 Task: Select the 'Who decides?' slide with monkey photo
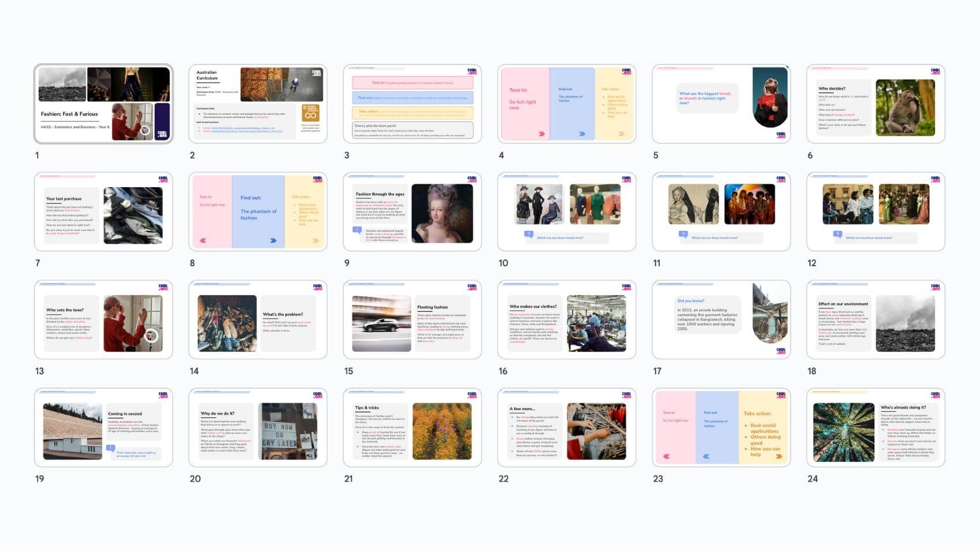click(x=875, y=104)
